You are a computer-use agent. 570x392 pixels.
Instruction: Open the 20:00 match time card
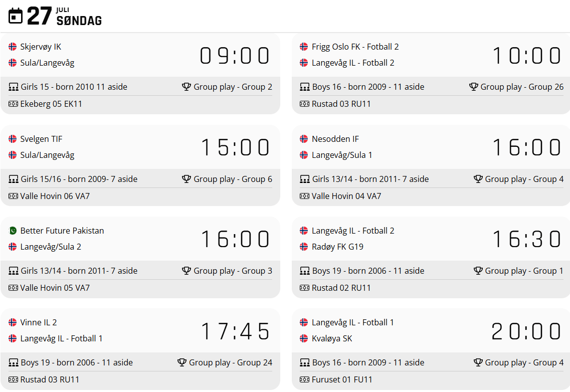527,331
